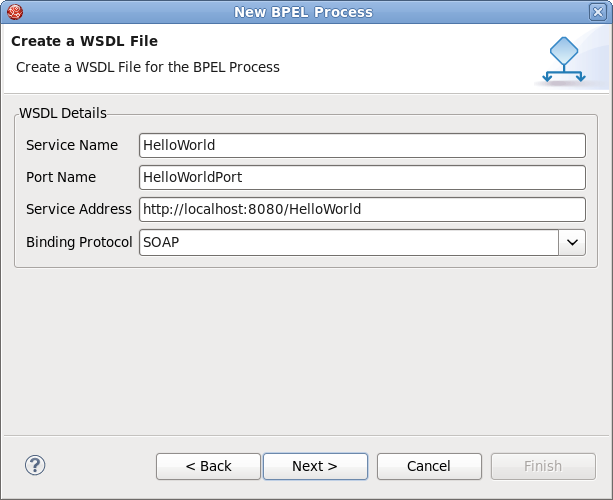Go to the previous page with Back

(208, 466)
